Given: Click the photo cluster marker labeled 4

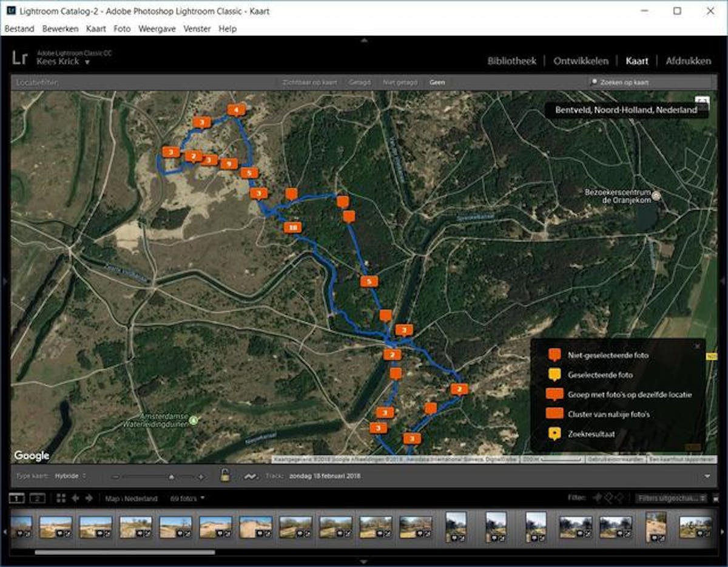Looking at the screenshot, I should coord(237,110).
